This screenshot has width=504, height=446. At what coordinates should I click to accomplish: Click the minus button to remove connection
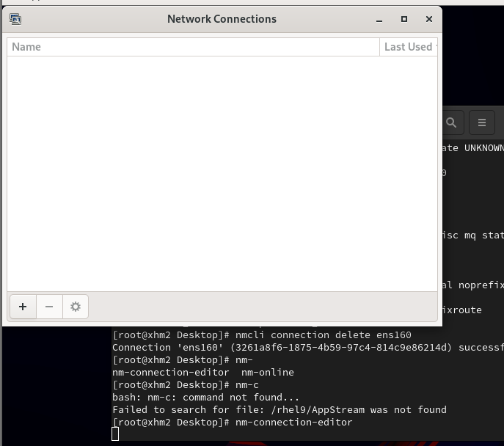49,307
